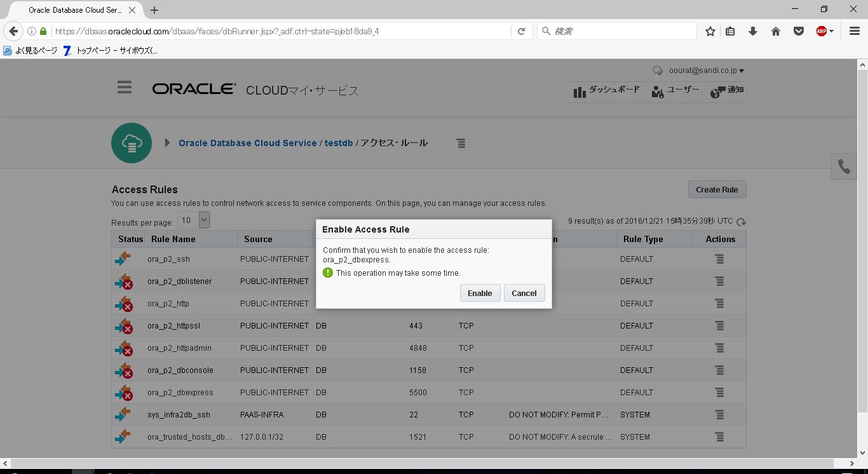Bookmark this page with the star icon
Screen dimensions: 868x474
710,31
